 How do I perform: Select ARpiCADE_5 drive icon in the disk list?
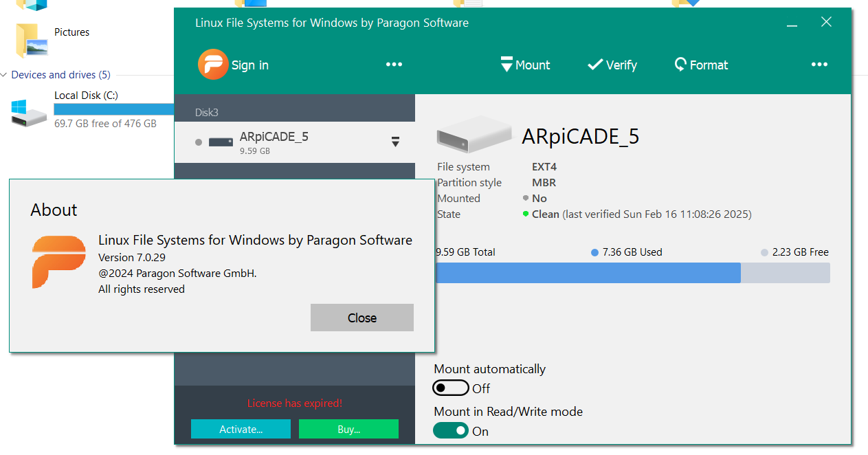pos(221,142)
